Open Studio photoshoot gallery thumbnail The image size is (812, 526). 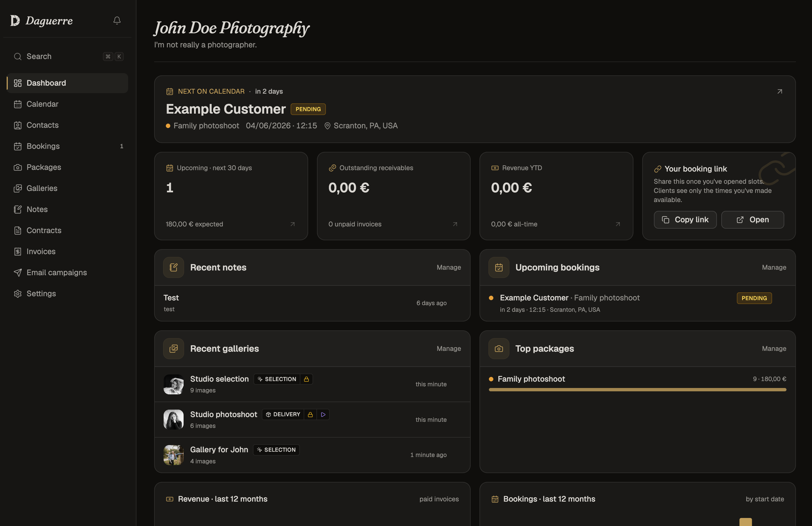click(173, 420)
